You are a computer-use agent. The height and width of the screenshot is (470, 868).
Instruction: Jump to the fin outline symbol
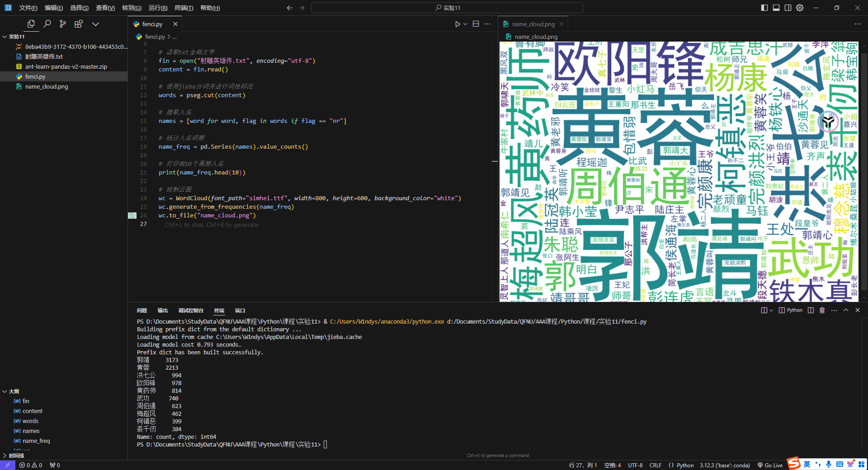click(x=64, y=401)
